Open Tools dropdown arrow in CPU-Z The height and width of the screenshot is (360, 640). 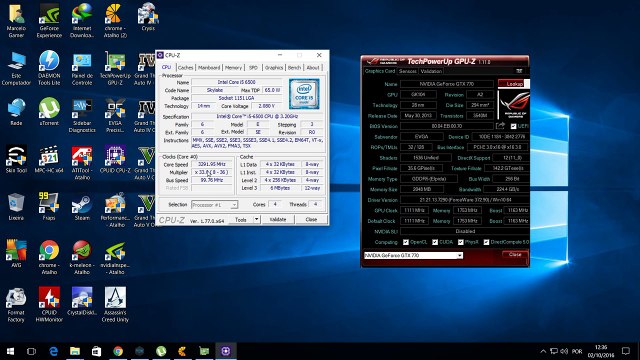point(256,219)
